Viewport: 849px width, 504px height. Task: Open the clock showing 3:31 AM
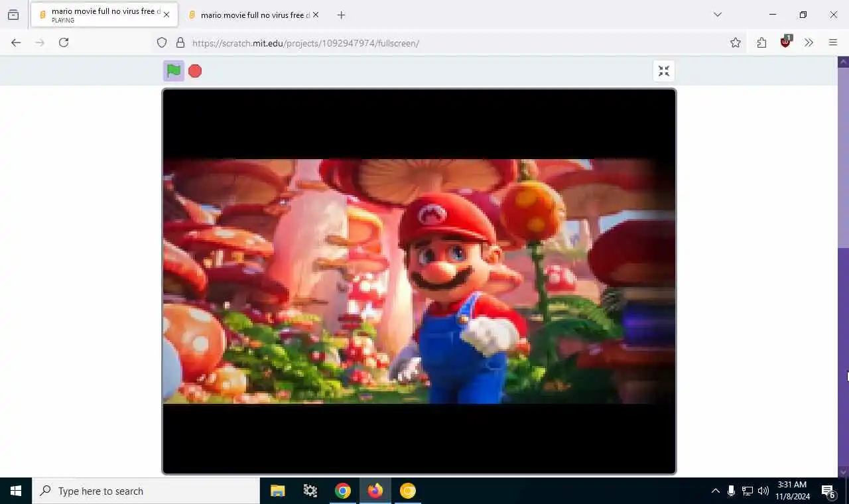pyautogui.click(x=793, y=491)
